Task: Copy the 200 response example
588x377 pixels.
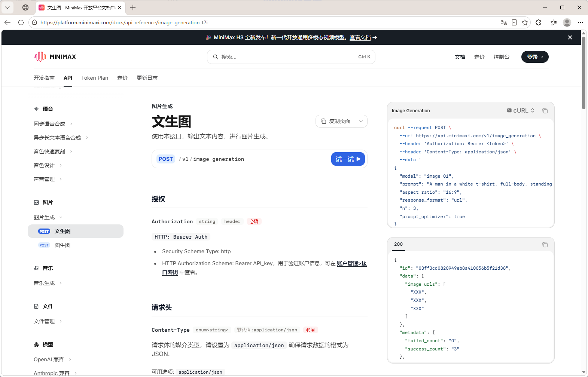Action: point(545,245)
